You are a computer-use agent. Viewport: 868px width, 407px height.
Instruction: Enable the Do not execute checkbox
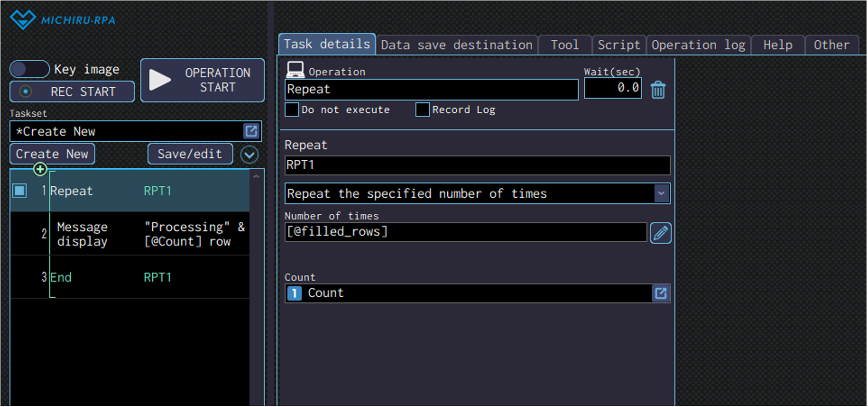(292, 110)
